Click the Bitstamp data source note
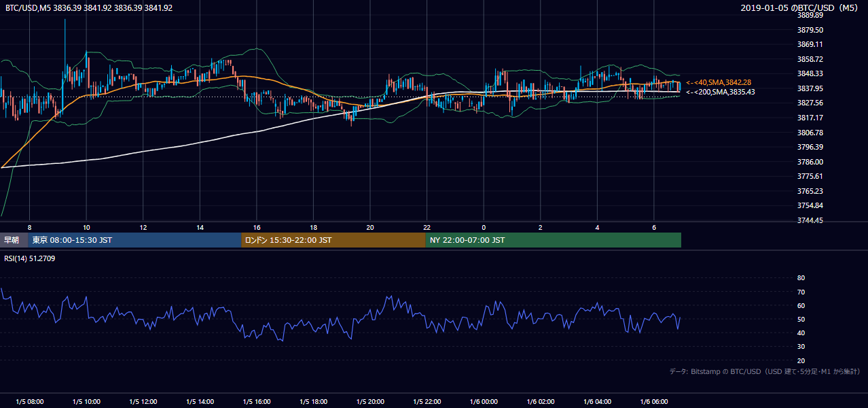Viewport: 868px width, 408px height. tap(765, 371)
